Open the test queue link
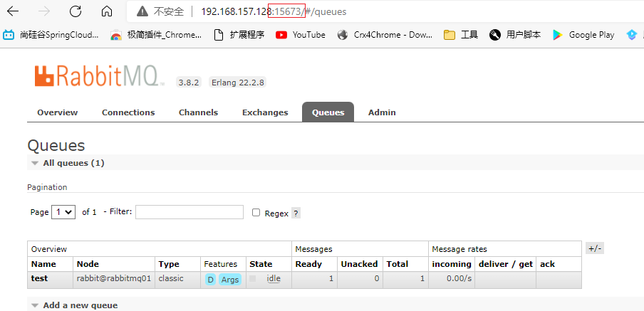Image resolution: width=644 pixels, height=311 pixels. (x=39, y=278)
